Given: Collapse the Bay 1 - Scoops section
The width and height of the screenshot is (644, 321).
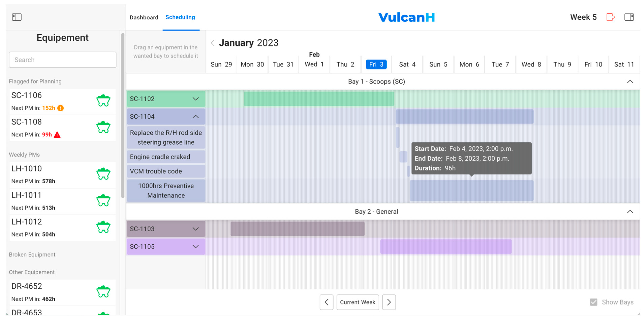Looking at the screenshot, I should (630, 82).
